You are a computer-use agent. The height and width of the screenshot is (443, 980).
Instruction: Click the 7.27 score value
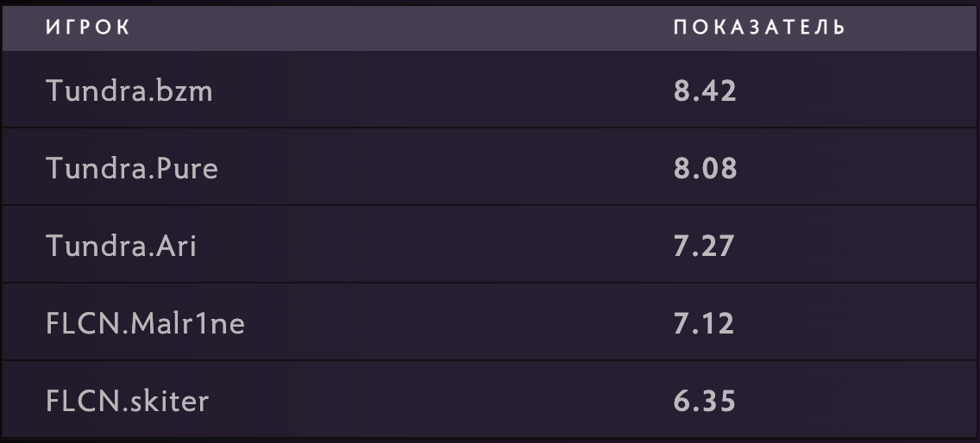pos(704,246)
